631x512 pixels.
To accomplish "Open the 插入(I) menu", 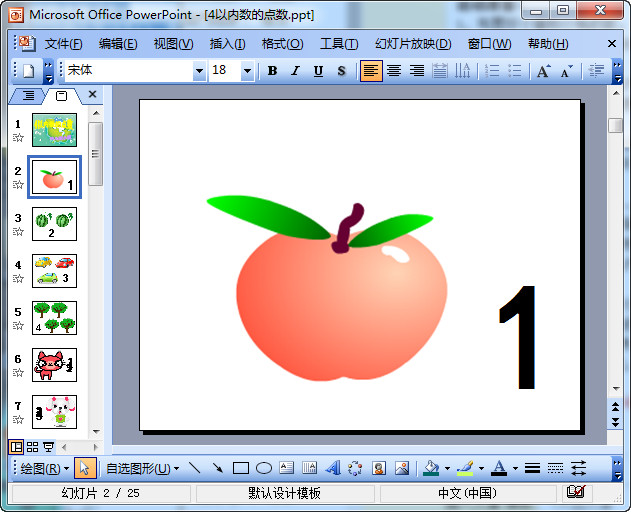I will point(227,43).
